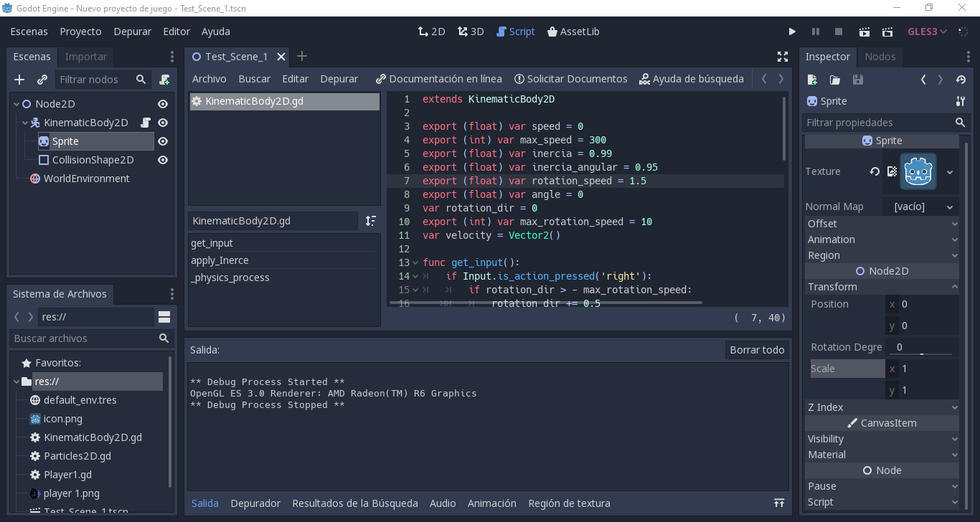Instance a scene file (chain link icon)
The height and width of the screenshot is (522, 980).
(42, 80)
